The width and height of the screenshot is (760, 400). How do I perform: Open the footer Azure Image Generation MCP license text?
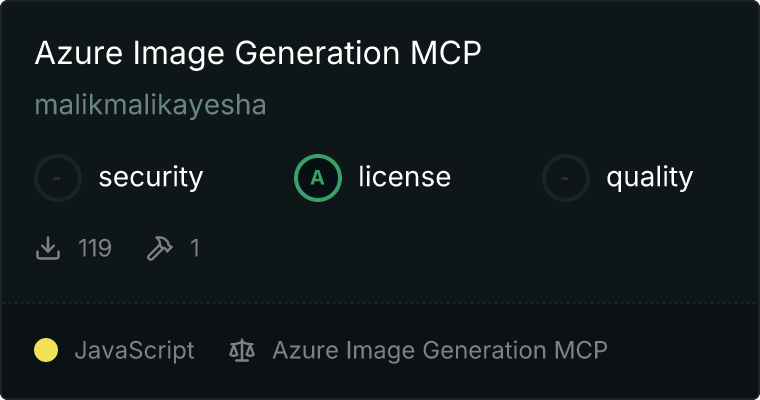click(x=440, y=351)
